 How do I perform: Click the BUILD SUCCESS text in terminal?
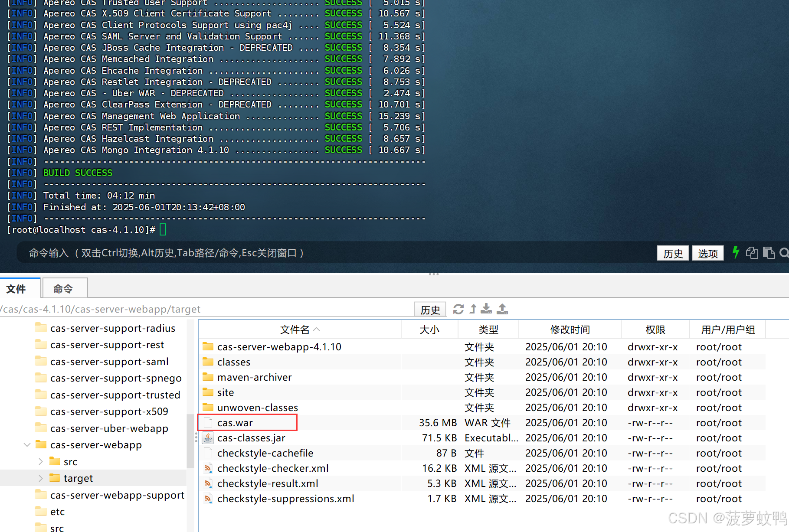click(x=78, y=173)
